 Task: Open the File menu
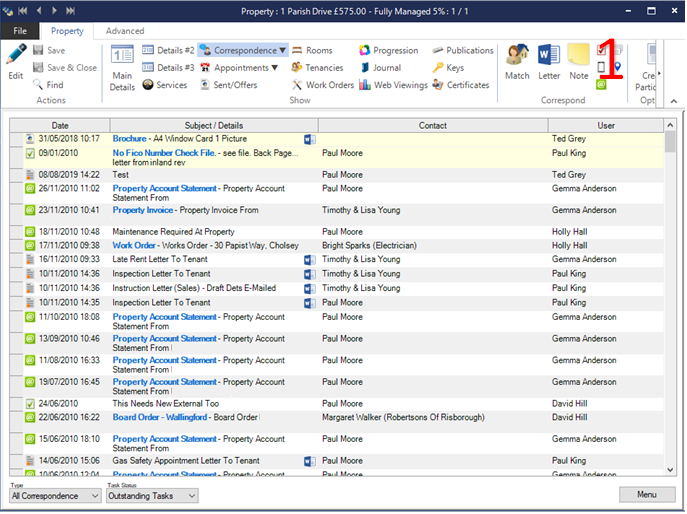tap(20, 31)
